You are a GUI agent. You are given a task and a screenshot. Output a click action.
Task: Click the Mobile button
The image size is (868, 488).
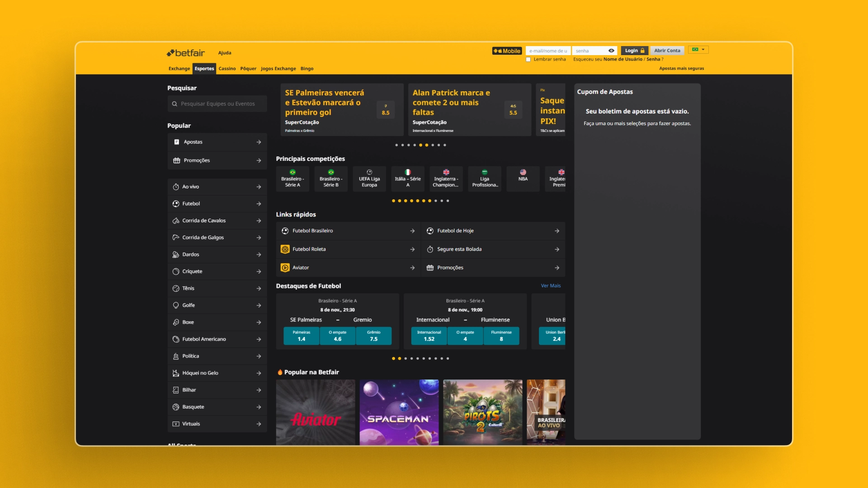click(507, 51)
